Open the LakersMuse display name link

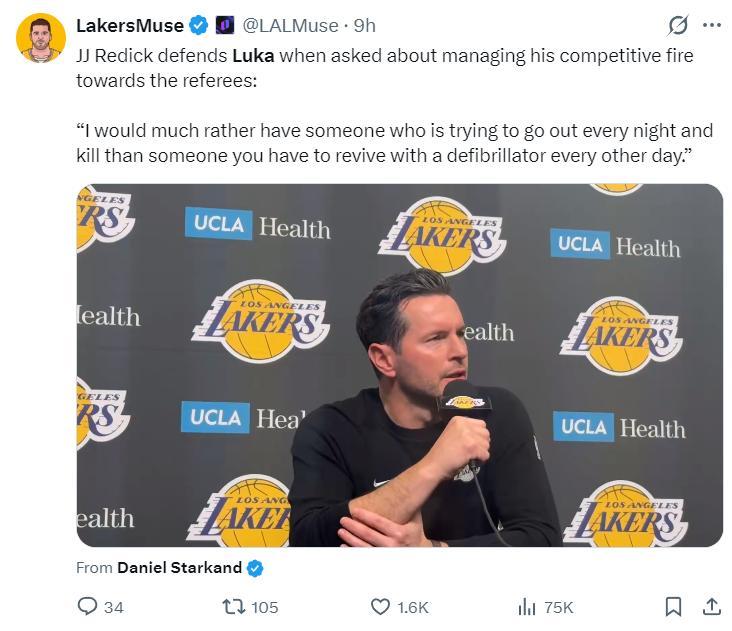pos(130,25)
